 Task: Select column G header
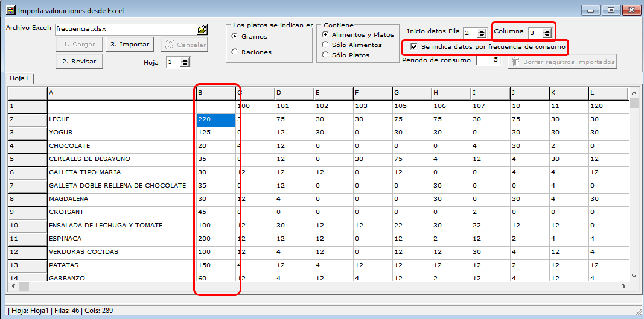point(412,93)
